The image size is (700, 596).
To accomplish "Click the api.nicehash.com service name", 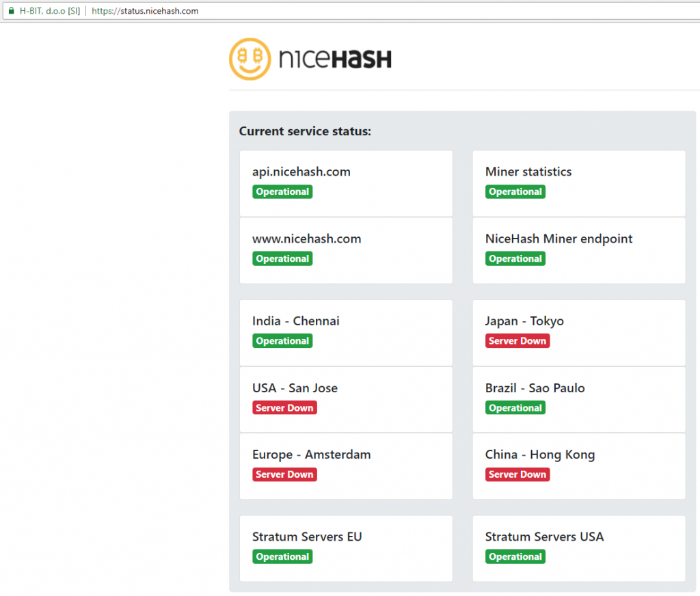I will pyautogui.click(x=301, y=172).
